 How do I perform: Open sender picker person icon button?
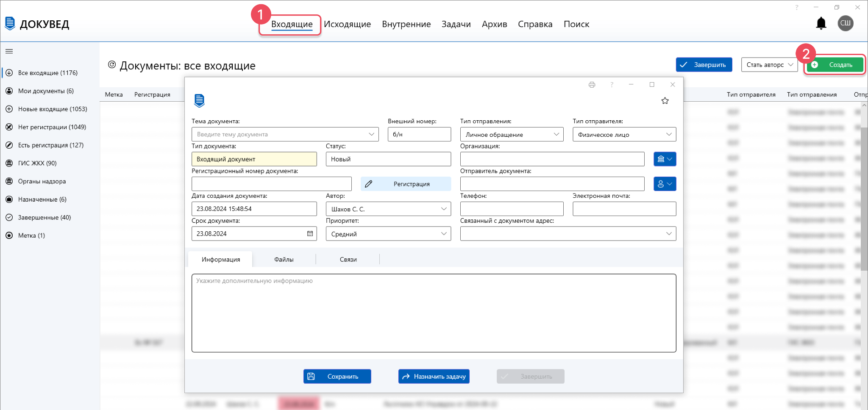665,184
